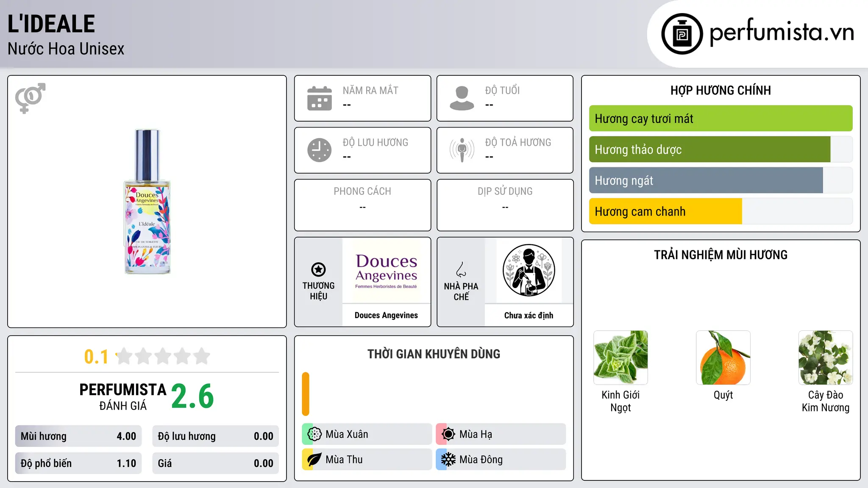Click the nose perfumer icon
The width and height of the screenshot is (868, 488).
461,269
